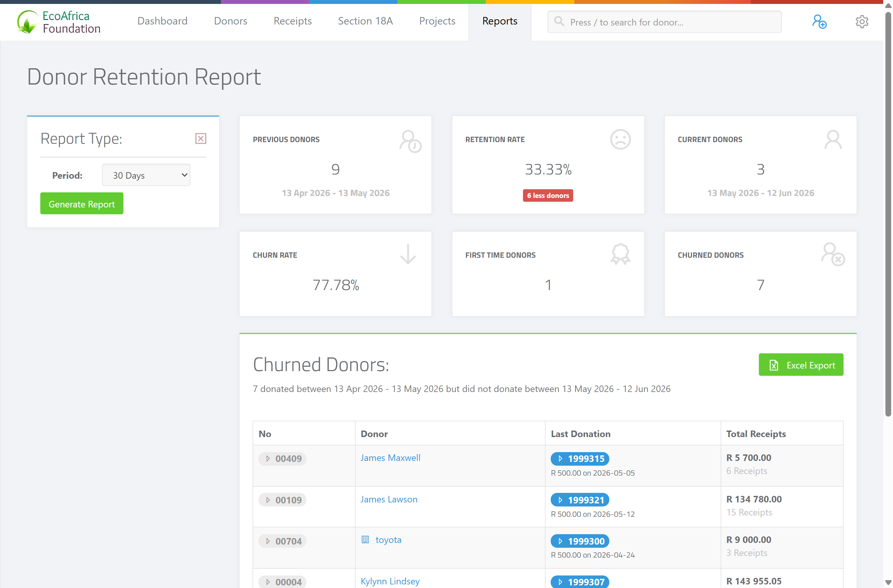893x588 pixels.
Task: Expand donor number 00409
Action: pyautogui.click(x=282, y=459)
